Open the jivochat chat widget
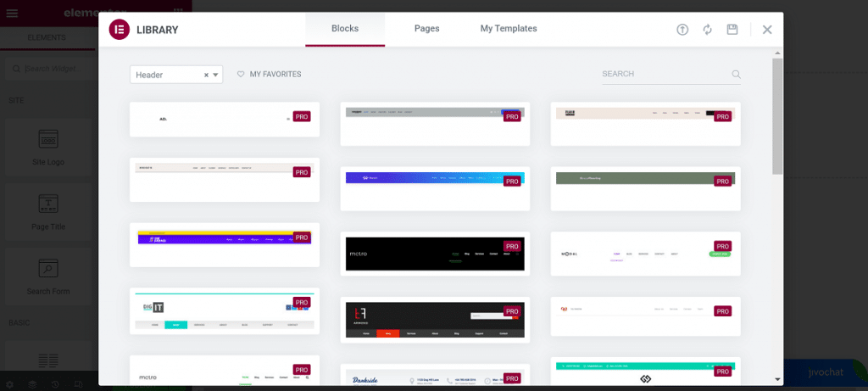Screen dimensions: 868x391 tap(825, 372)
